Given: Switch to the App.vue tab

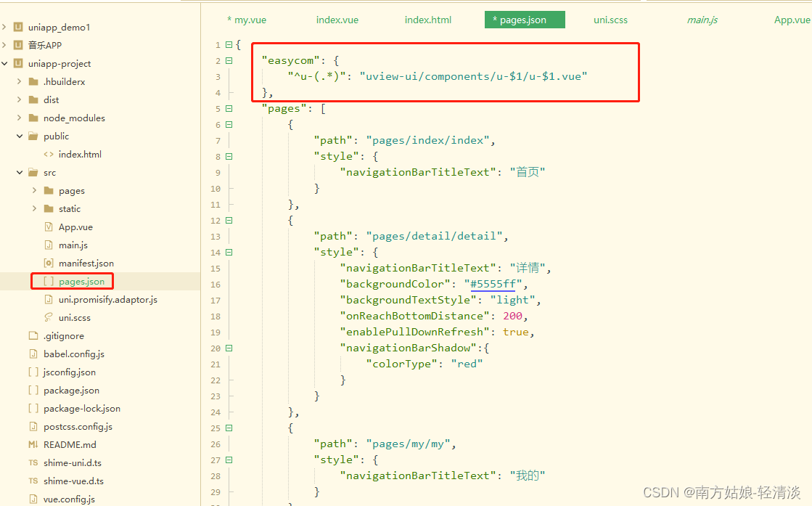Looking at the screenshot, I should click(x=792, y=20).
